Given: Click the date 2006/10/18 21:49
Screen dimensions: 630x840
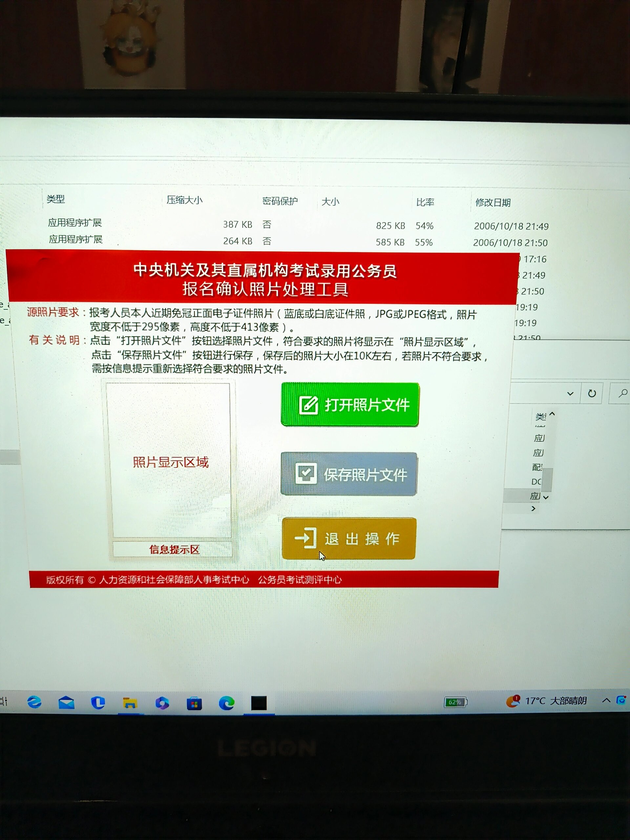Looking at the screenshot, I should click(511, 226).
